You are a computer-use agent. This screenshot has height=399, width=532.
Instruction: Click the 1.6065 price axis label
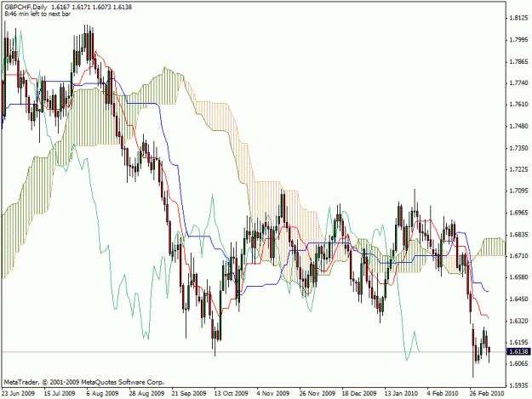tap(519, 364)
